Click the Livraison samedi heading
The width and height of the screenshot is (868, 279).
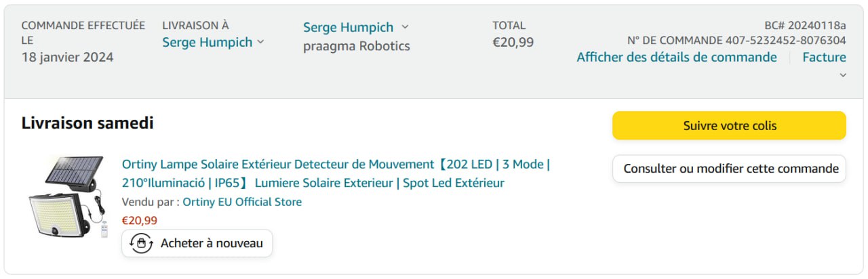[87, 123]
